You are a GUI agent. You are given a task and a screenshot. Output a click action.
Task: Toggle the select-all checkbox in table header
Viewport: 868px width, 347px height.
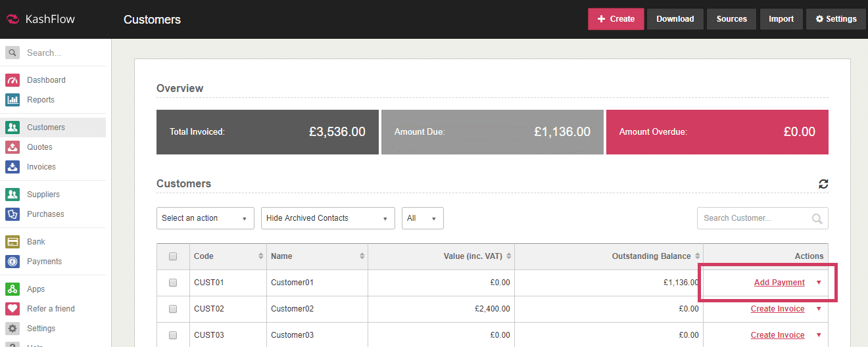[173, 256]
